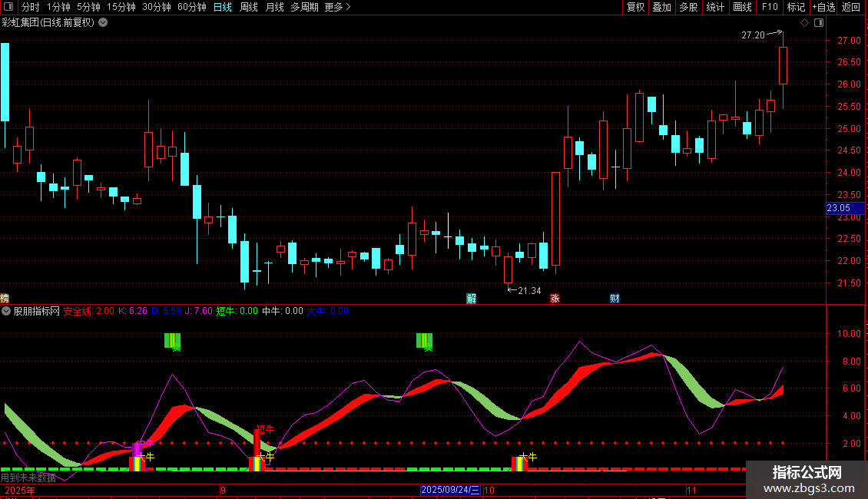Switch to 周线 weekly chart
This screenshot has width=868, height=499.
tap(249, 7)
